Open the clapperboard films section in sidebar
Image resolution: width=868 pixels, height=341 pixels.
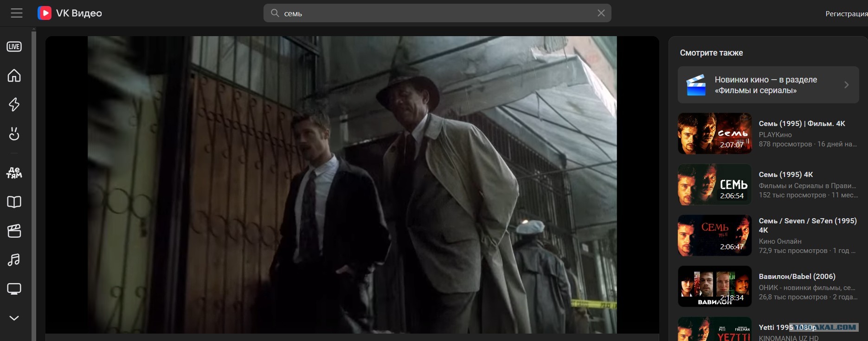[14, 231]
